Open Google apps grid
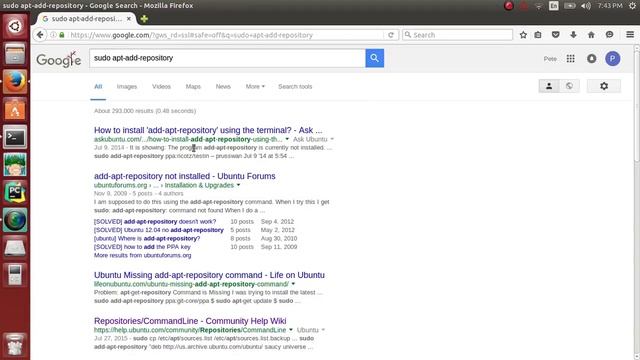640x360 pixels. (570, 59)
